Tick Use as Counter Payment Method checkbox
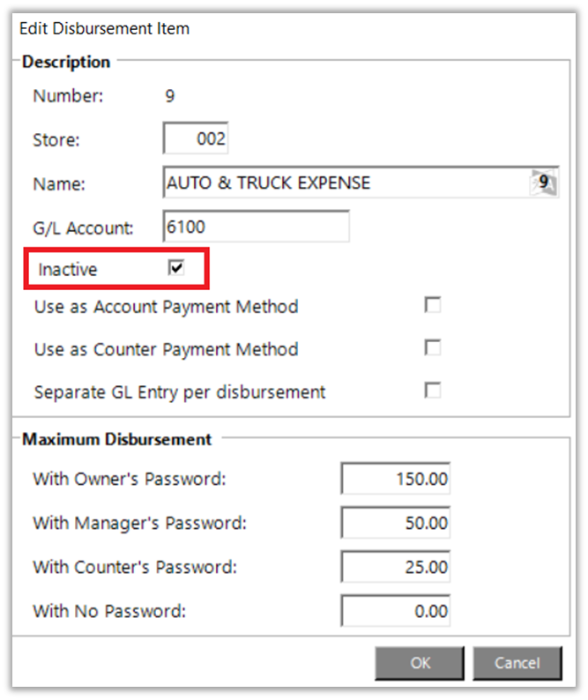The width and height of the screenshot is (588, 700). [433, 348]
